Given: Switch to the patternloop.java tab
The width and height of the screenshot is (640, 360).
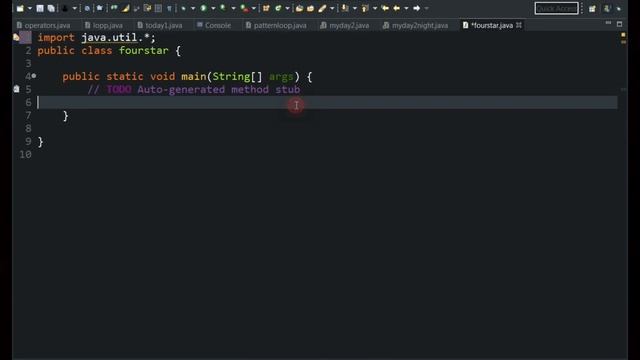Looking at the screenshot, I should (276, 25).
